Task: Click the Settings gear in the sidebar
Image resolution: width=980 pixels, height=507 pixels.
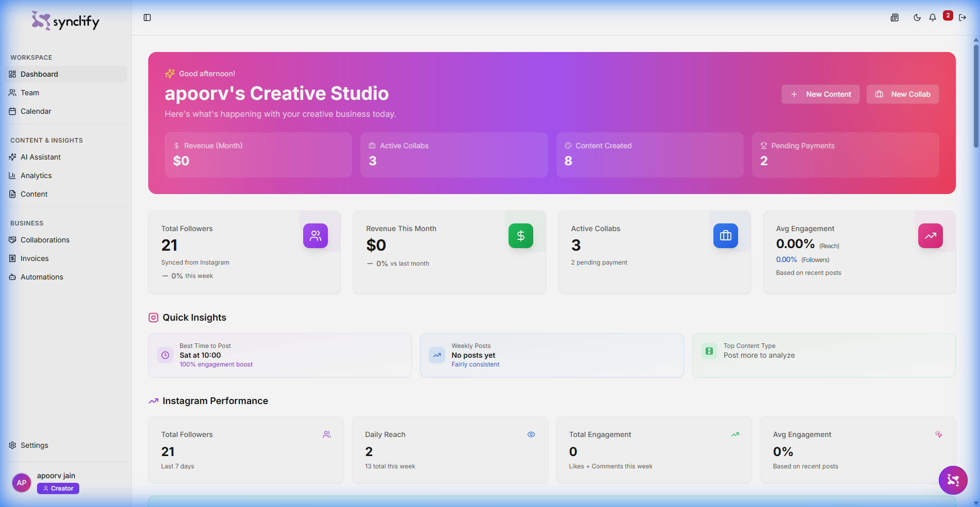Action: click(12, 445)
